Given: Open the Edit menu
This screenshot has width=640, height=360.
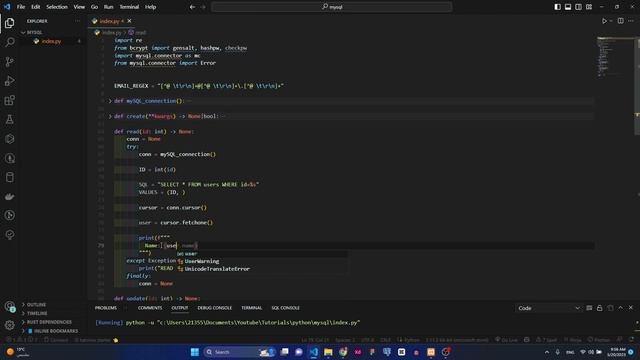Looking at the screenshot, I should 36,7.
